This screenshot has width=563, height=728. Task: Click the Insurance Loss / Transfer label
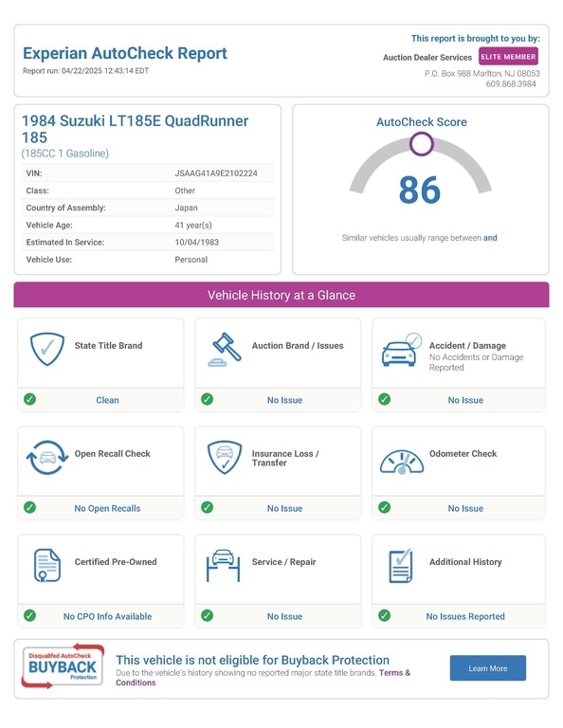click(285, 458)
